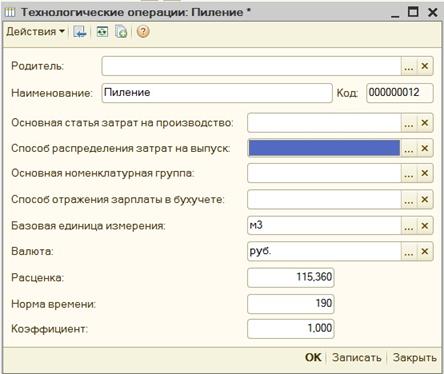Click the re-read (refresh) toolbar icon
Screen dimensions: 444x374
[x=102, y=32]
